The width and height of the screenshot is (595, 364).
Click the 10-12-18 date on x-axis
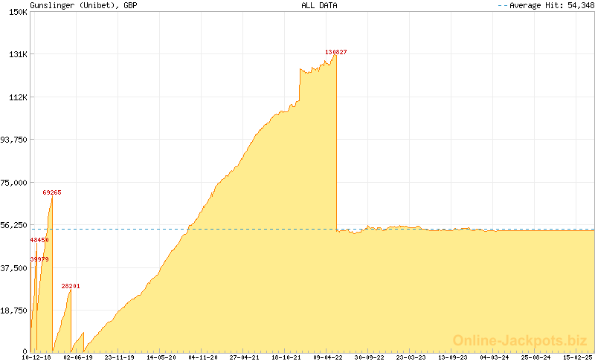[x=36, y=357]
